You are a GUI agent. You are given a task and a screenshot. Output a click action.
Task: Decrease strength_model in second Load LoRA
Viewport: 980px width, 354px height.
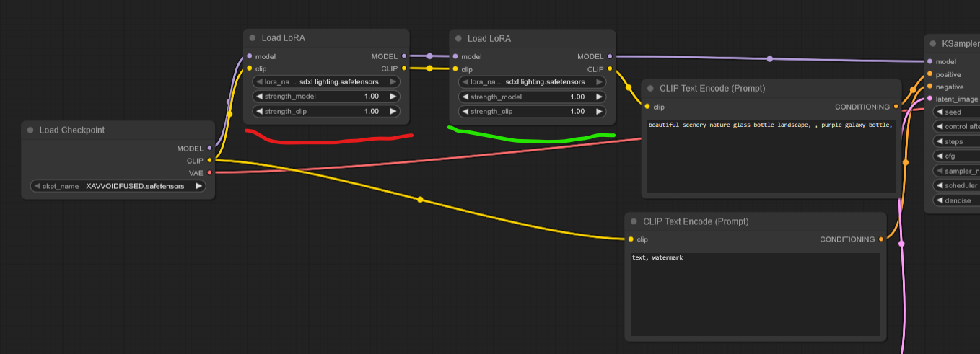click(x=465, y=97)
